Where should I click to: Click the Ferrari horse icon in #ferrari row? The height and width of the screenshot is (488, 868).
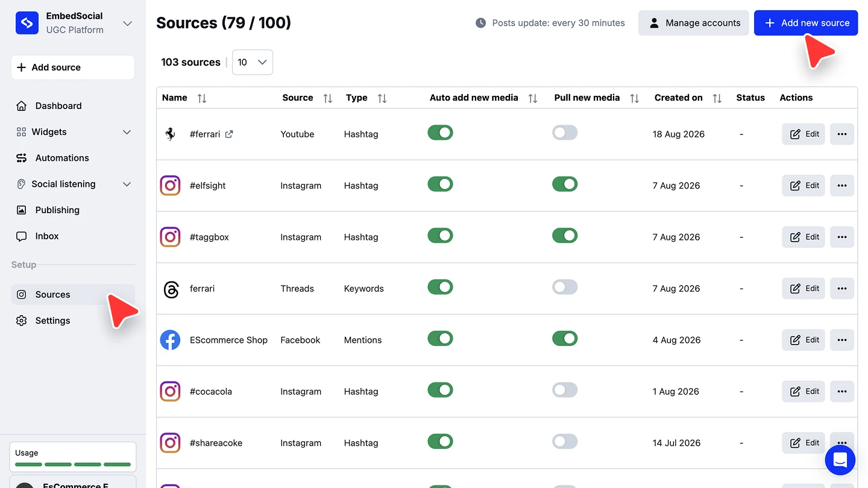click(x=170, y=134)
